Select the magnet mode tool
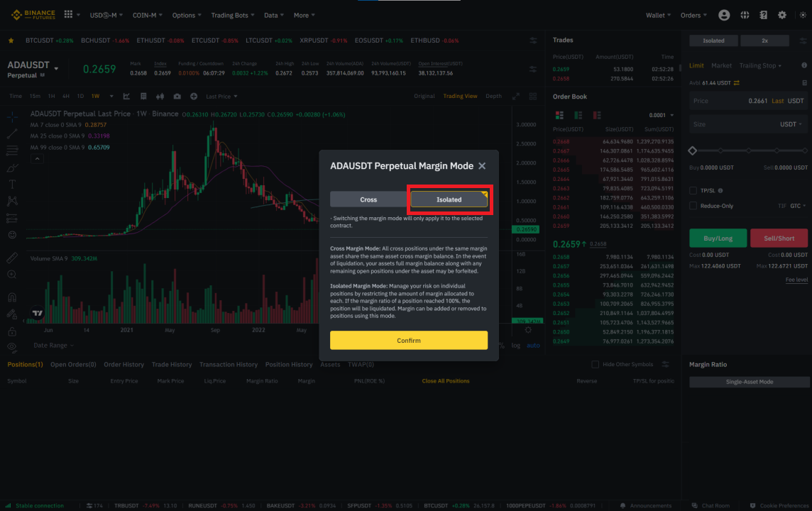812x511 pixels. coord(12,297)
